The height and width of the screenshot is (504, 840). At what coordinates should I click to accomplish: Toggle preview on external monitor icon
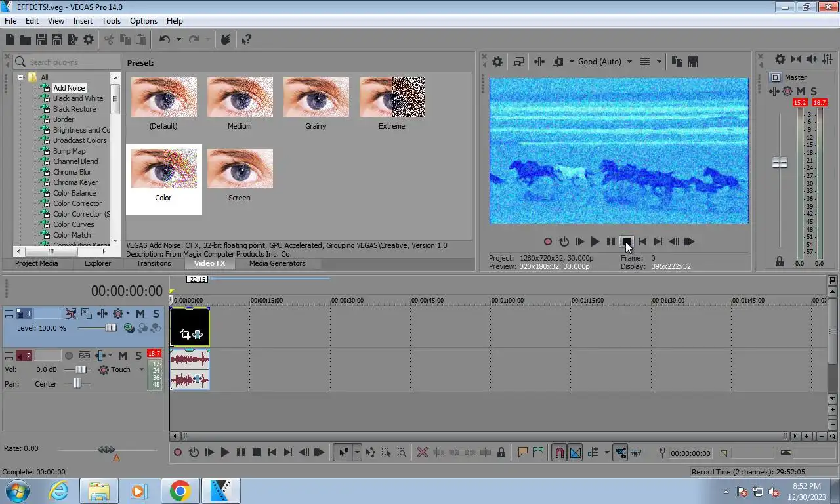tap(518, 62)
